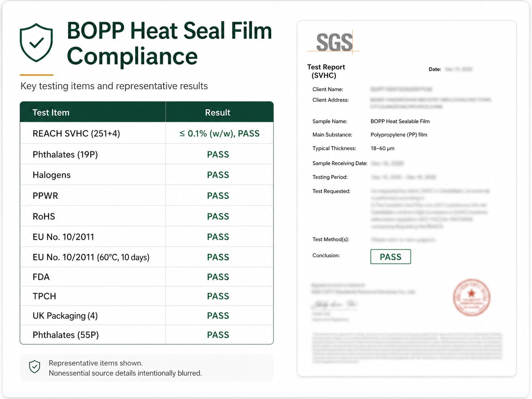Click the SGS logo on the report
532x399 pixels.
coord(334,42)
